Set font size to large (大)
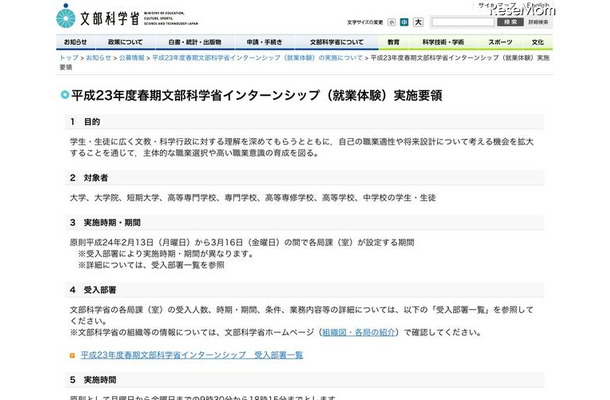Screen dimensions: 610x400 [418, 22]
